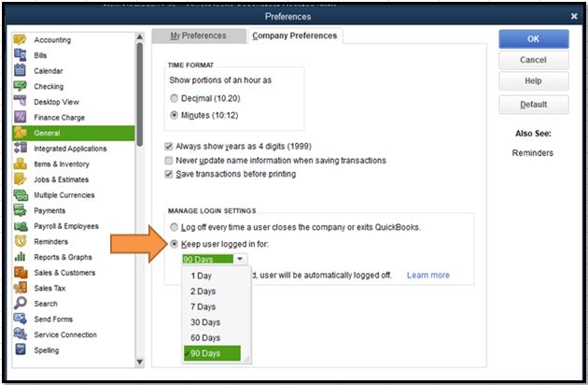Switch to the My Preferences tab
The height and width of the screenshot is (385, 588).
(198, 36)
